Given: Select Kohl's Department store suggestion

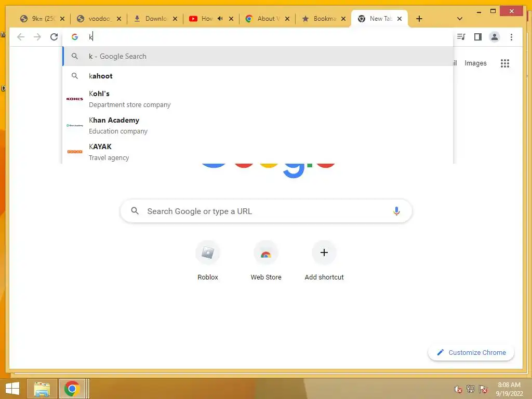Looking at the screenshot, I should point(258,99).
